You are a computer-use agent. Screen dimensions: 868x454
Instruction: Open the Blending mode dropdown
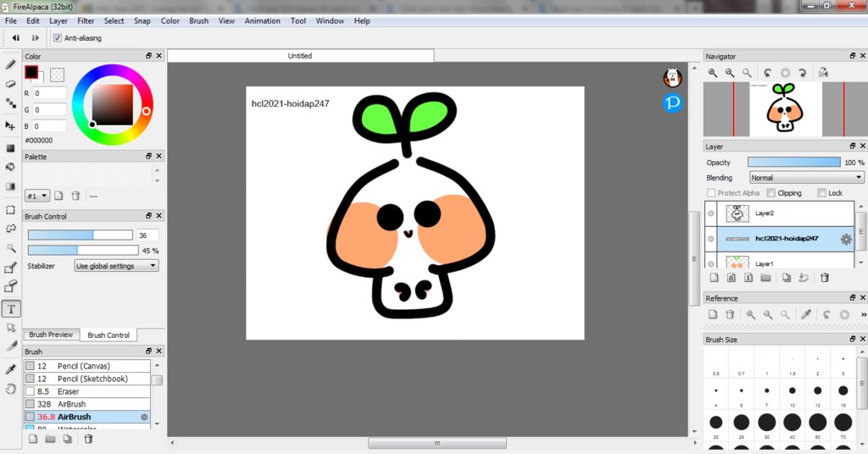click(807, 178)
